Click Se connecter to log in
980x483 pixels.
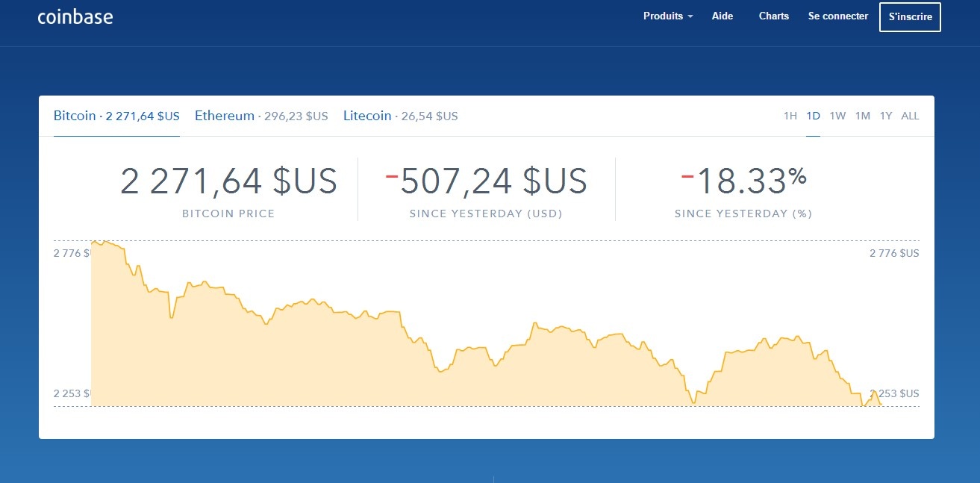(x=837, y=16)
